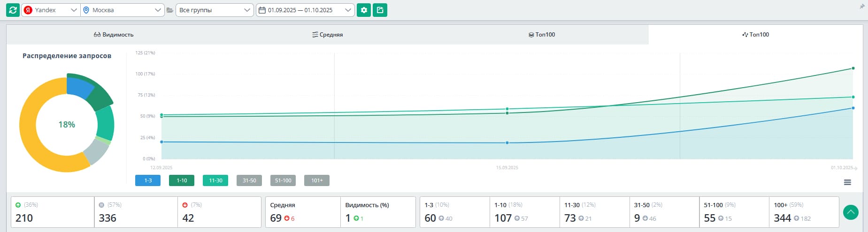
Task: Open the chart hamburger menu icon
Action: (847, 182)
